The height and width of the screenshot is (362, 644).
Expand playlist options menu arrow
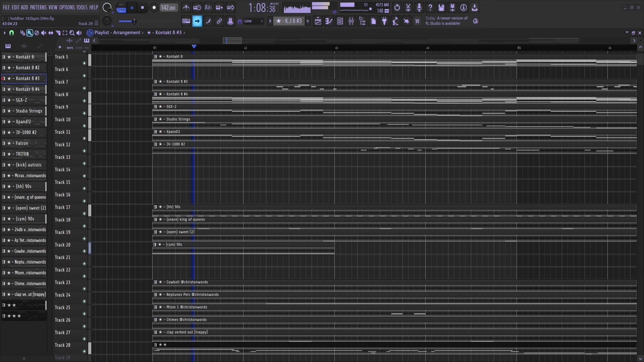point(4,33)
